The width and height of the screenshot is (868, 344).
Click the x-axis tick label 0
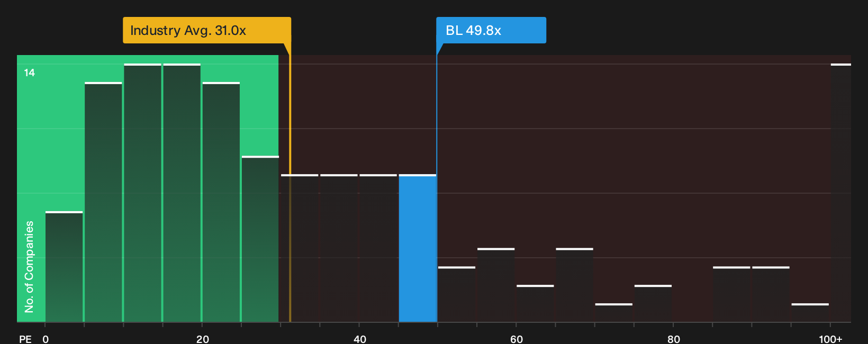pyautogui.click(x=46, y=339)
